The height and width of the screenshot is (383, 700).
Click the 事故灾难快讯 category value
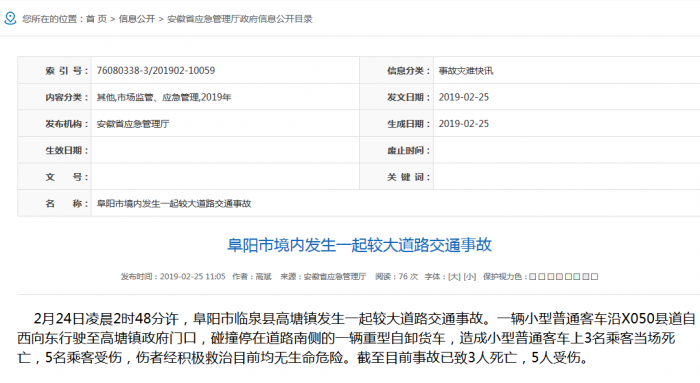(466, 71)
